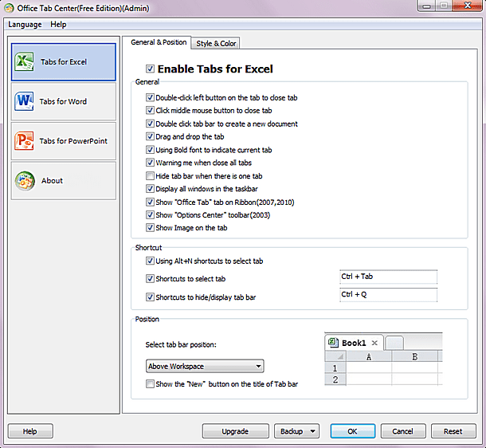Screen dimensions: 486x448
Task: Toggle Using Bold font to indicate current tab
Action: tap(150, 150)
